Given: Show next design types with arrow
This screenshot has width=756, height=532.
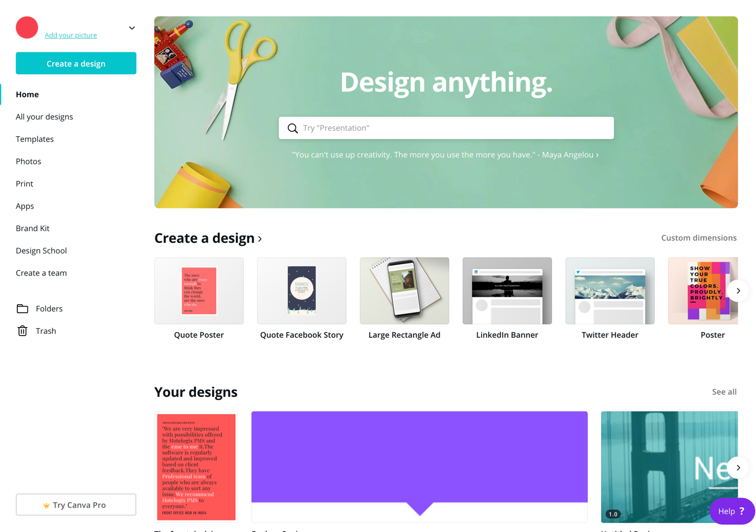Looking at the screenshot, I should 738,291.
